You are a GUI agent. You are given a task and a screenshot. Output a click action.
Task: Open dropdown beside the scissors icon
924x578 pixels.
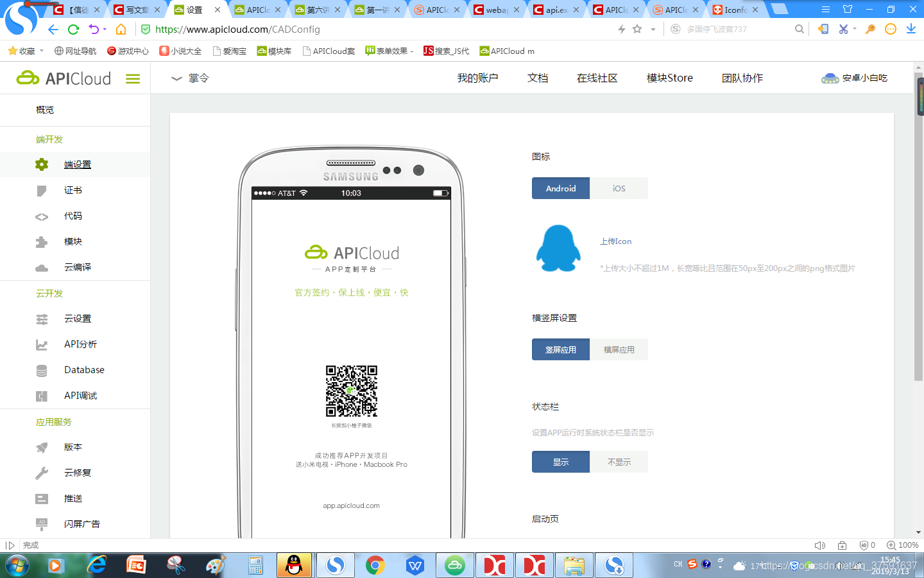[x=855, y=29]
